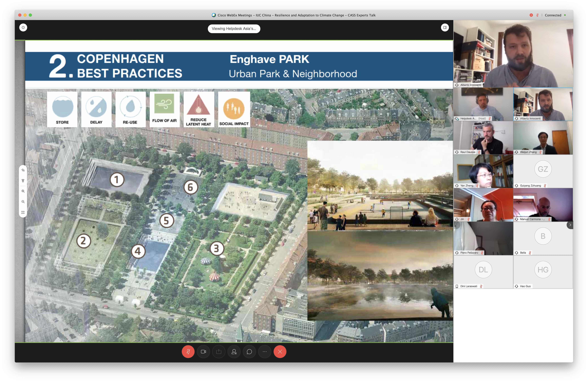588x382 pixels.
Task: Select Raul Daussa's video thumbnail
Action: [x=483, y=138]
